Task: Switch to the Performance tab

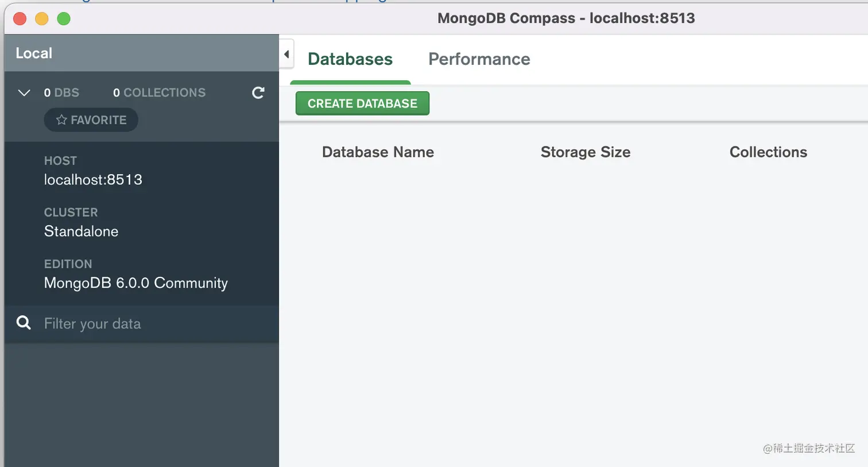Action: (x=479, y=59)
